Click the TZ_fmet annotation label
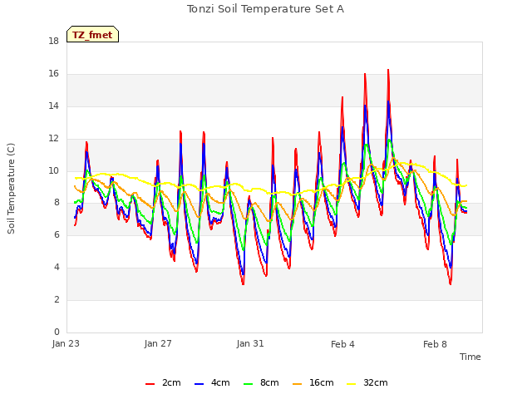 (92, 34)
